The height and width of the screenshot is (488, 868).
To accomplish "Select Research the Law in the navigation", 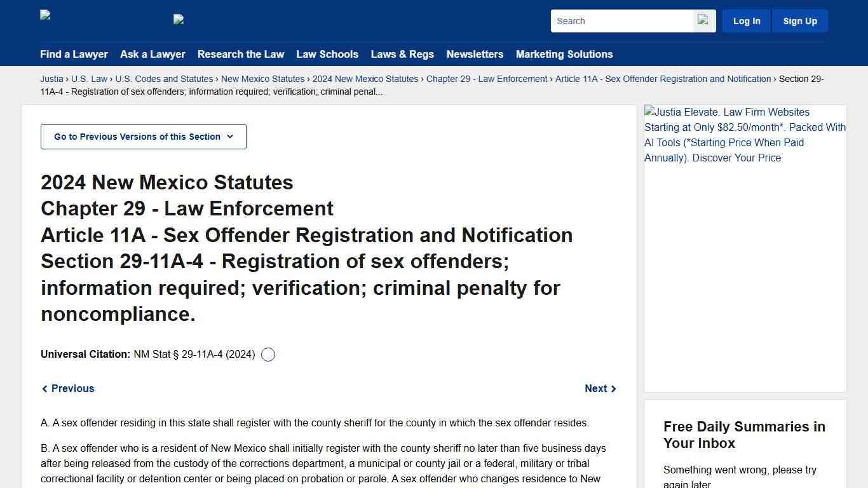I will pyautogui.click(x=241, y=54).
